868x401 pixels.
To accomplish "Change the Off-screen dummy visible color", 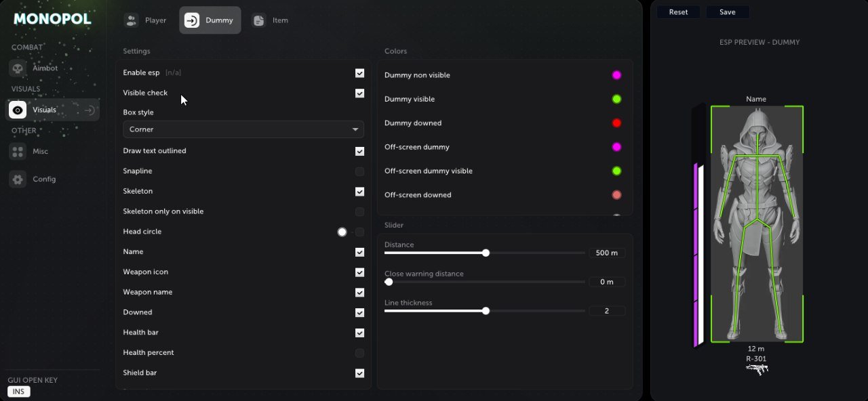I will click(x=616, y=171).
